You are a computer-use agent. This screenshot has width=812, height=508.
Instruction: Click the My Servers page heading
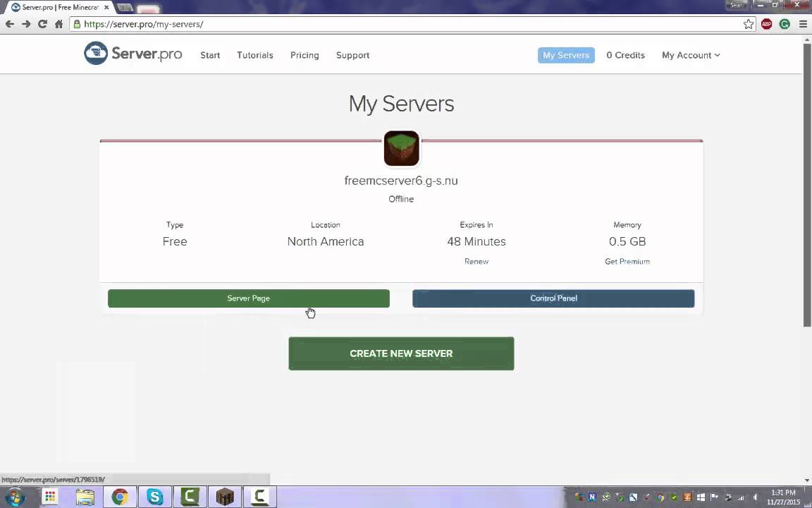click(401, 104)
